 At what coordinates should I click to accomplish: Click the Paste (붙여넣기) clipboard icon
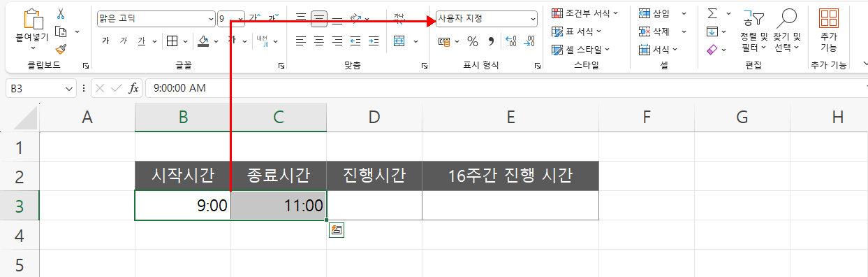point(34,19)
